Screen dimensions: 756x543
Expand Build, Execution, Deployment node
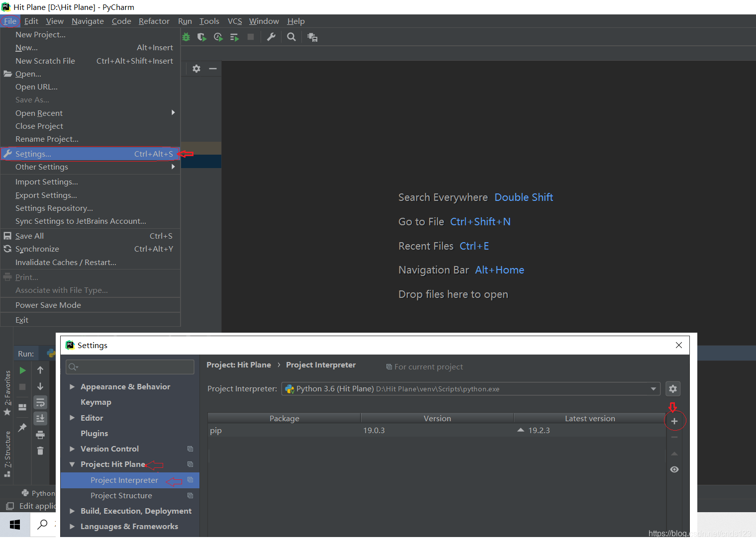click(72, 511)
